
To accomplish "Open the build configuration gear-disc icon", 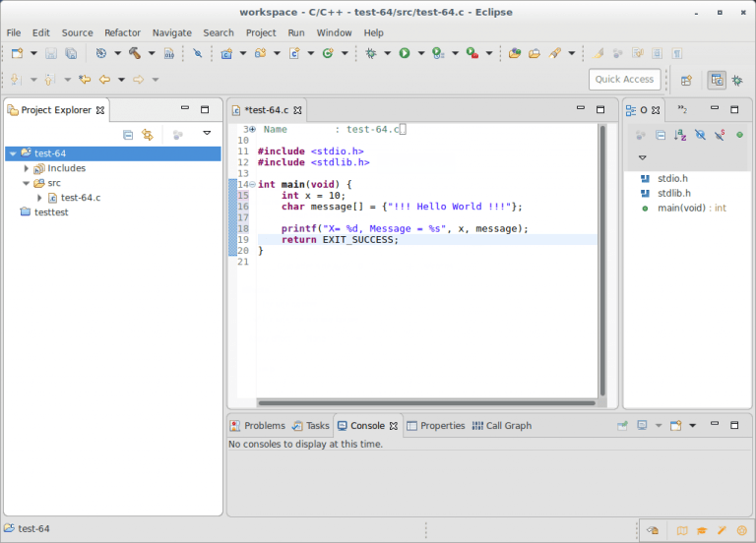I will (x=100, y=53).
